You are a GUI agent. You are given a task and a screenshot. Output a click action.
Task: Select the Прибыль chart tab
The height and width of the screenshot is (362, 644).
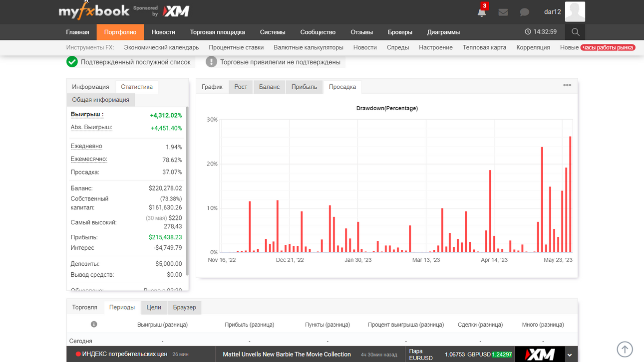pos(305,87)
